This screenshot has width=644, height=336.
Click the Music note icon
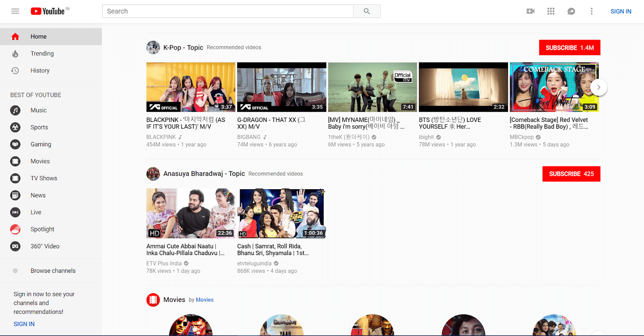coord(15,110)
